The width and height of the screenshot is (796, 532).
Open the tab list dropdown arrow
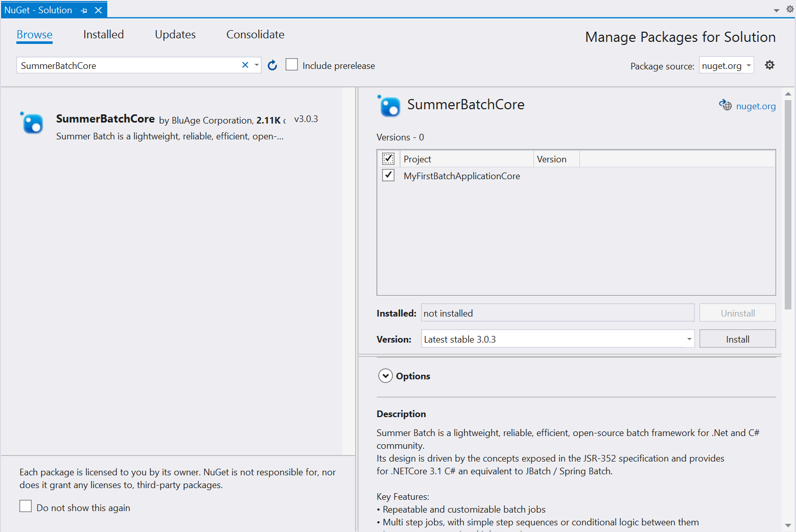[x=777, y=10]
